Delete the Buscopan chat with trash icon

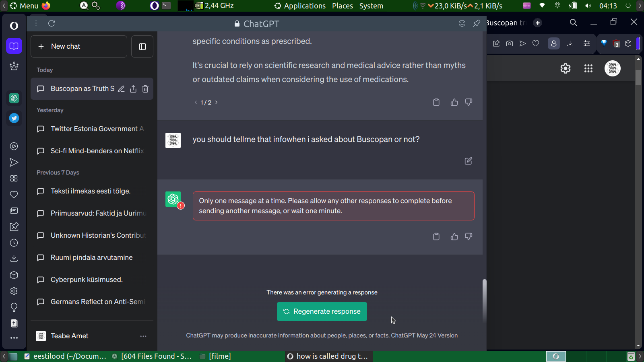point(145,89)
